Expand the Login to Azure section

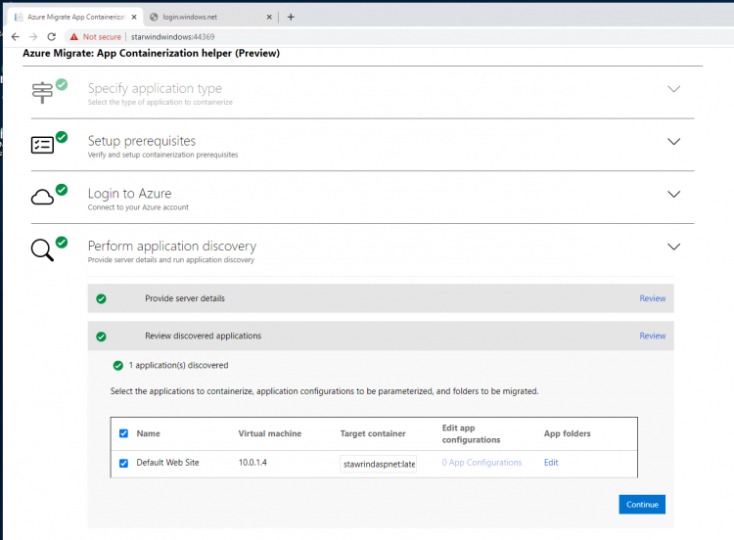[674, 194]
